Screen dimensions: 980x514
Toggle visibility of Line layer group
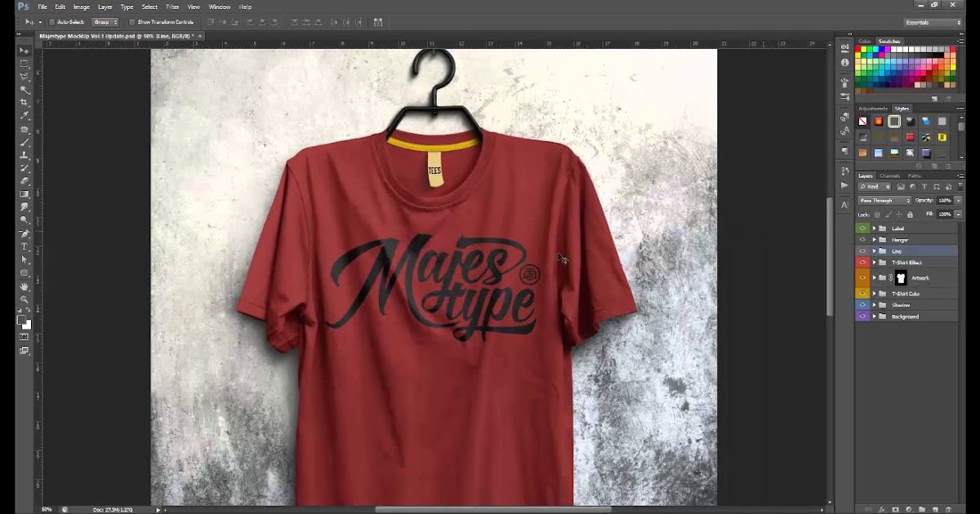click(862, 251)
